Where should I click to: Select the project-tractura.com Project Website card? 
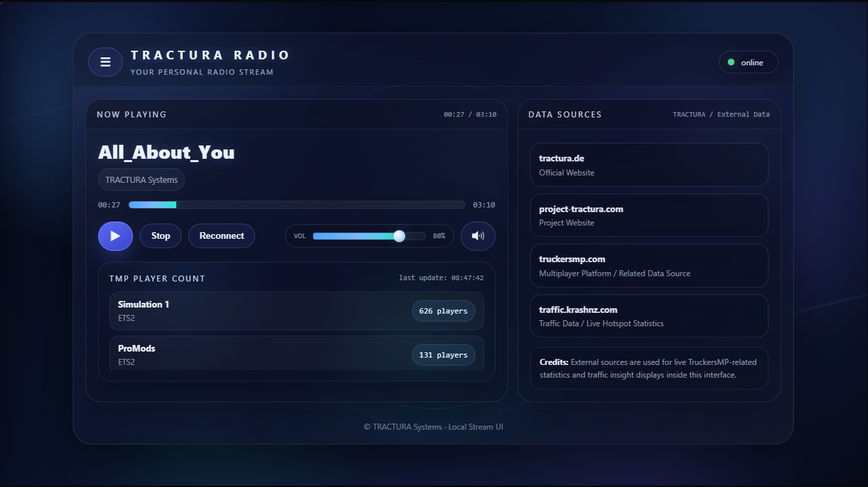tap(648, 215)
